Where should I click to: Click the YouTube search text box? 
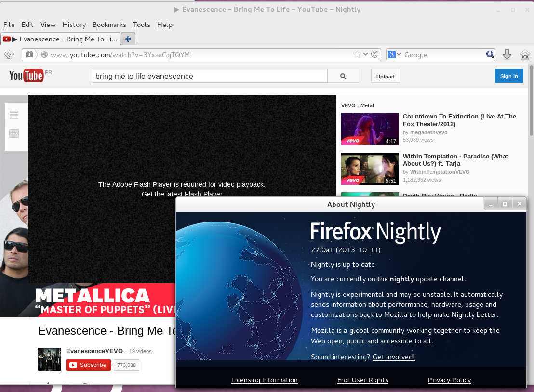[x=210, y=76]
